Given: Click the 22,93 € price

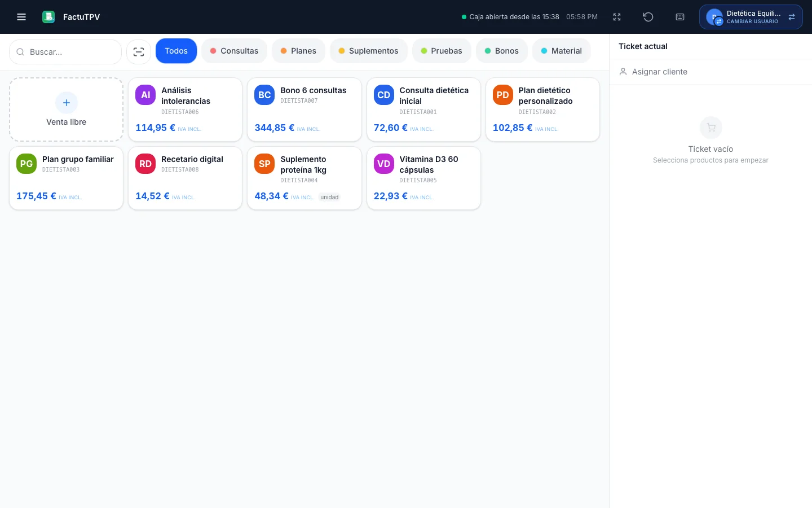Looking at the screenshot, I should [x=391, y=196].
